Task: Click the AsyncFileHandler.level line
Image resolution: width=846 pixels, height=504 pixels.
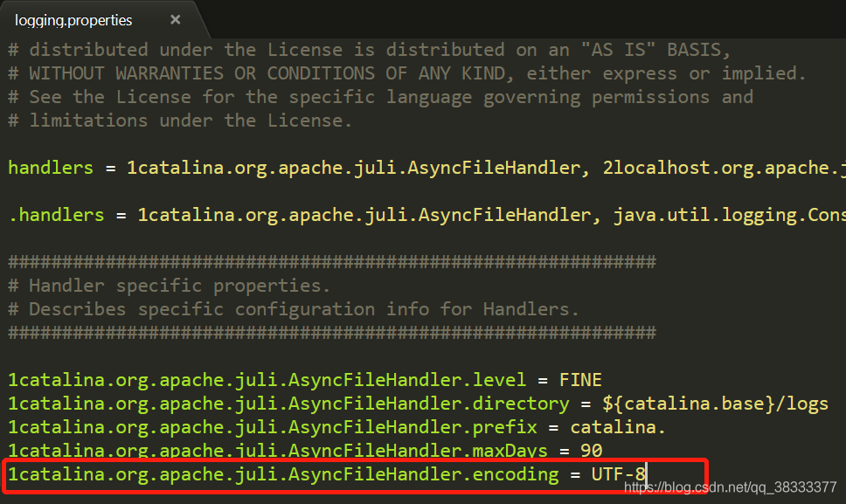Action: 304,380
